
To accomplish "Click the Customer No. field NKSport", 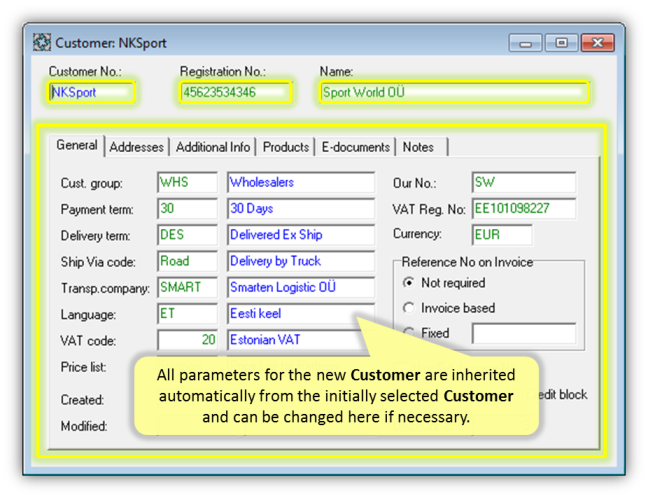I will [x=91, y=92].
